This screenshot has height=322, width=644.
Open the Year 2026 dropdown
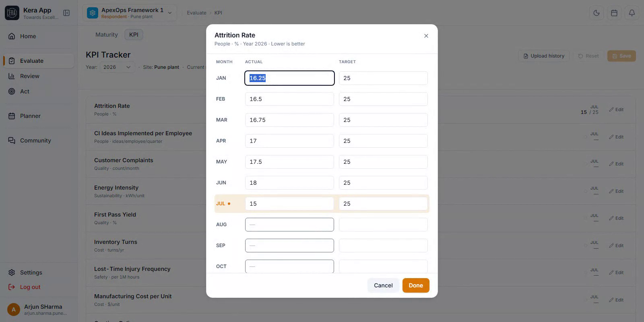pyautogui.click(x=117, y=67)
